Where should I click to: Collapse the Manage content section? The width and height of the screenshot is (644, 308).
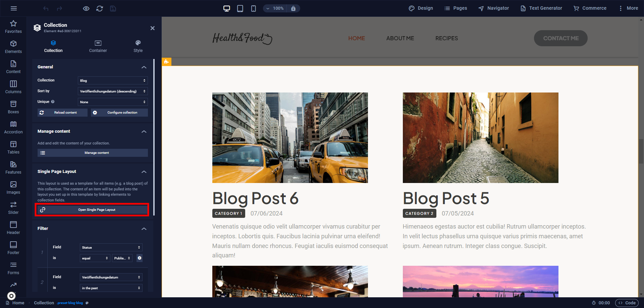[144, 131]
